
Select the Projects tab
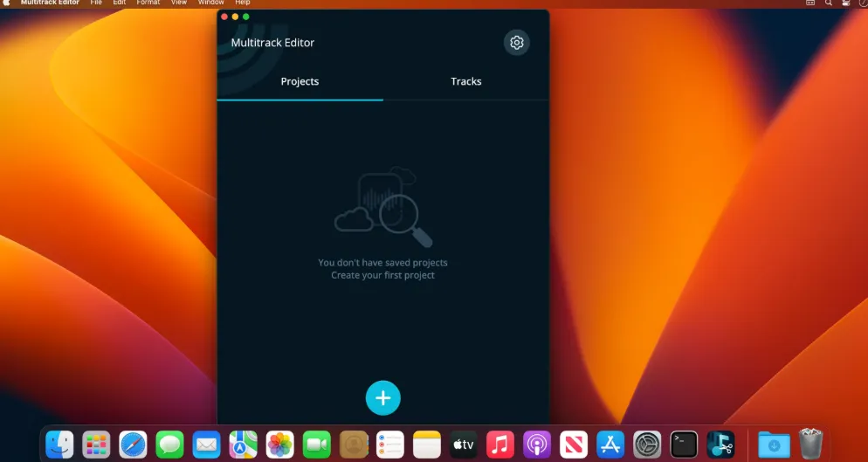click(300, 81)
